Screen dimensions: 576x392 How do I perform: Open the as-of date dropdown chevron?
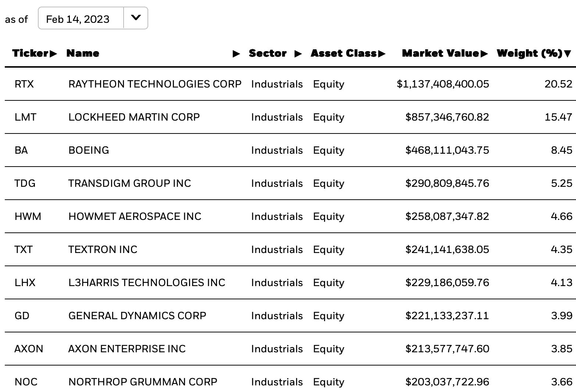click(x=136, y=18)
